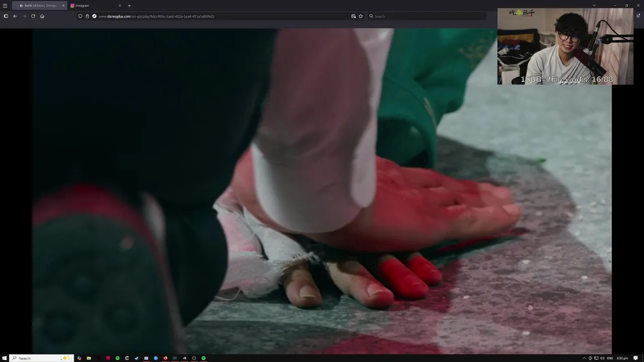Open the Steam taskbar icon

point(136,358)
